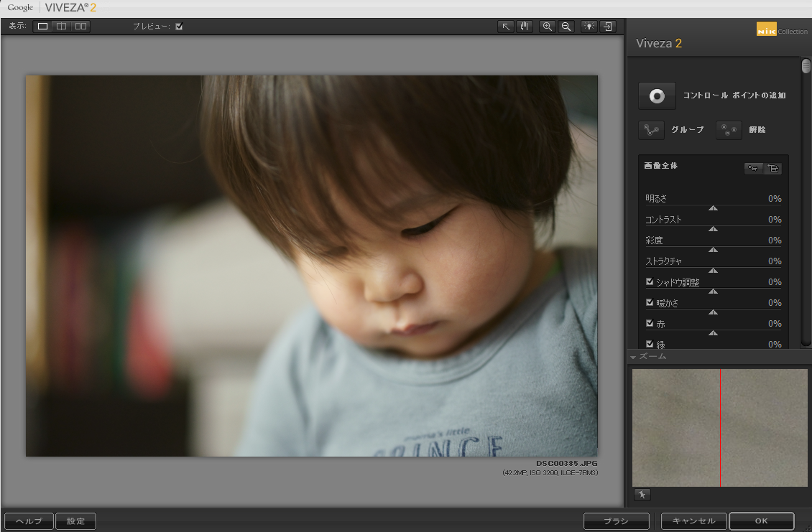Expand sliders using the full list button

772,169
